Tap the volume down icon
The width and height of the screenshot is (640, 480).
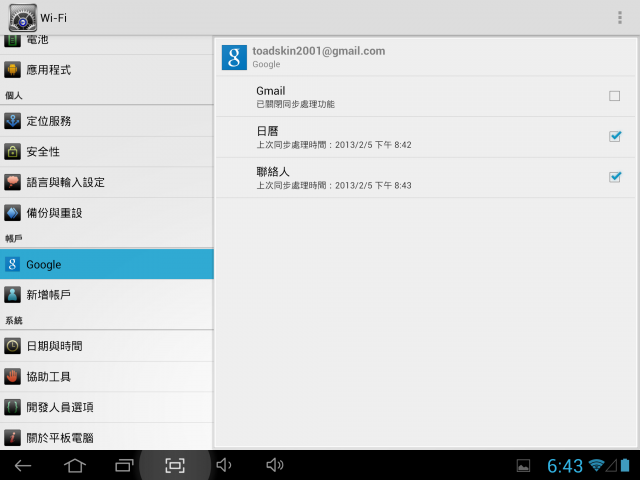click(x=224, y=465)
